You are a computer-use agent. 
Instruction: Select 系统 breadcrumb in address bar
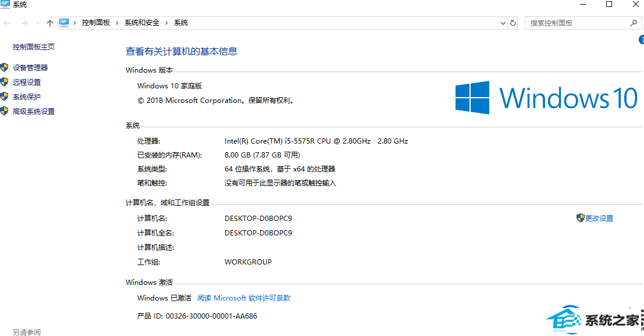click(181, 23)
